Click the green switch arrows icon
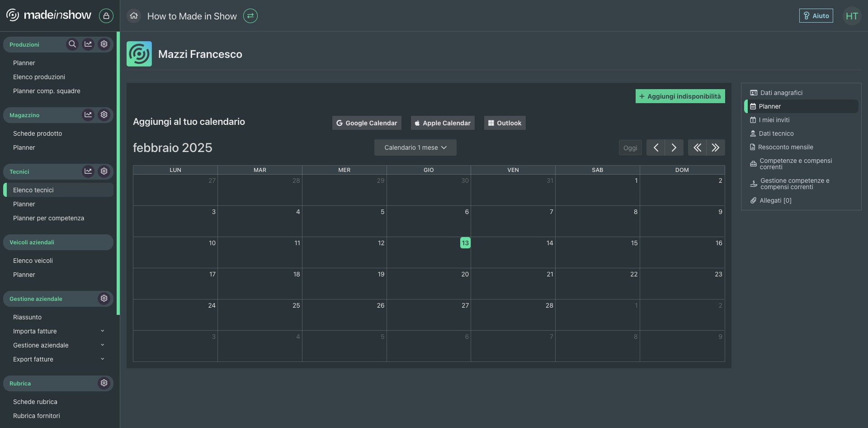The height and width of the screenshot is (428, 868). coord(250,16)
